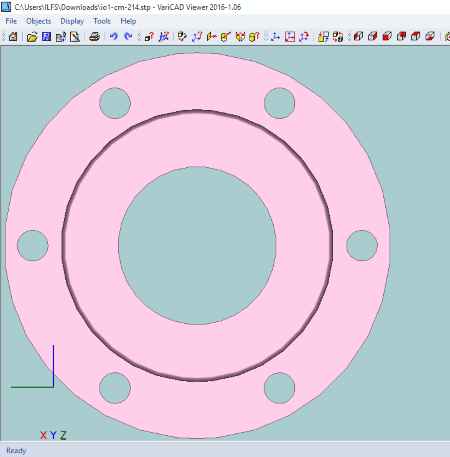Click the pink flange's central bore
This screenshot has height=457, width=450.
[x=197, y=245]
